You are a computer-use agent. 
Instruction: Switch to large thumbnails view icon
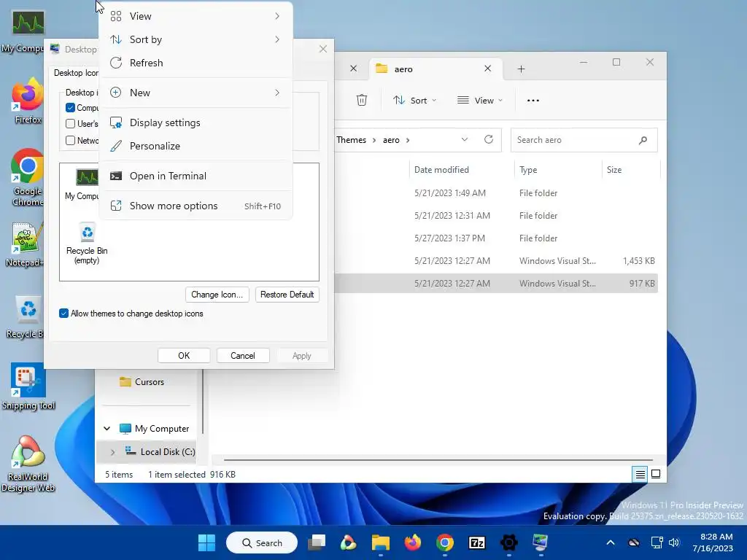(656, 474)
